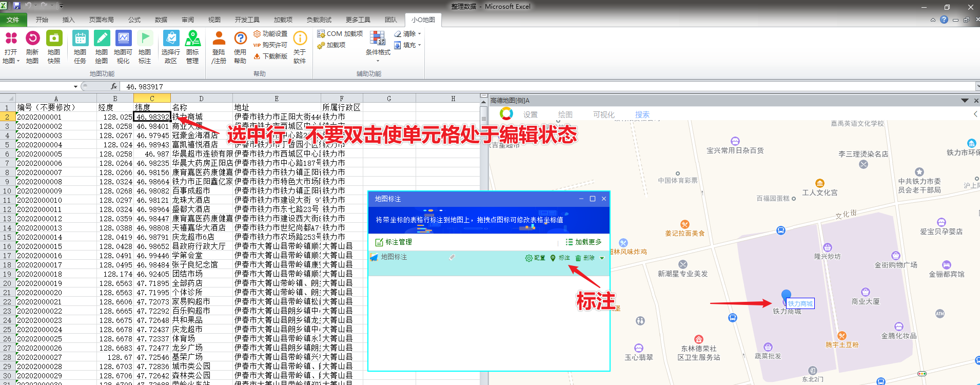Select row header 10
This screenshot has width=980, height=385.
click(x=7, y=191)
